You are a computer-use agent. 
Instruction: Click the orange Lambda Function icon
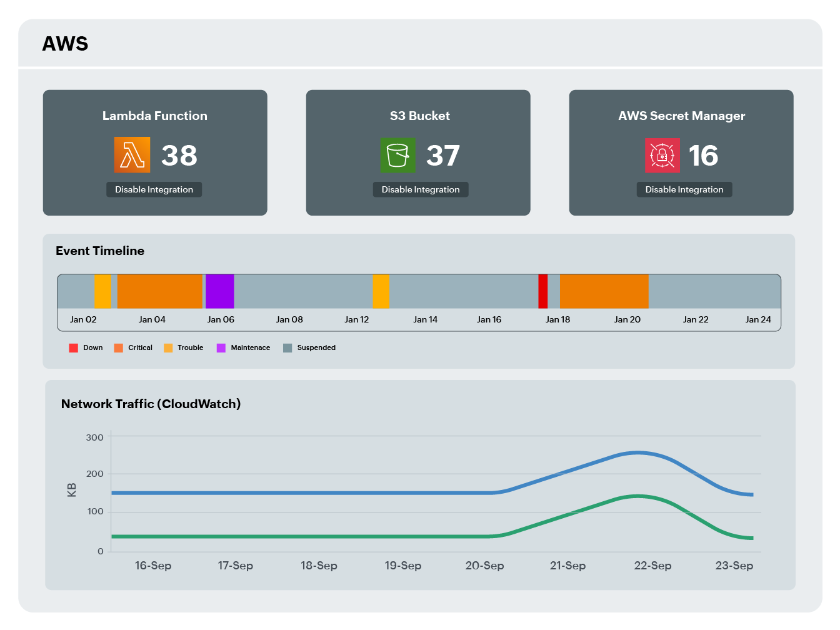132,155
